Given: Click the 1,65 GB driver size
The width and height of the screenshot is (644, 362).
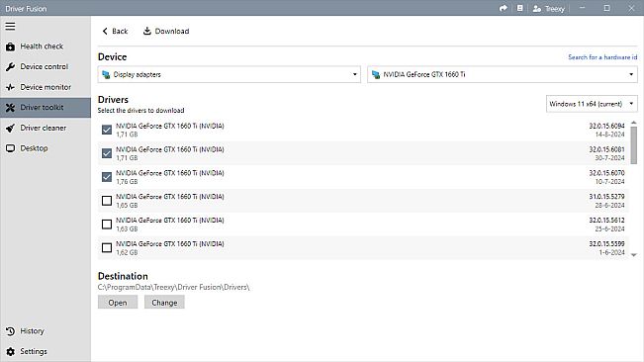Looking at the screenshot, I should pos(127,205).
